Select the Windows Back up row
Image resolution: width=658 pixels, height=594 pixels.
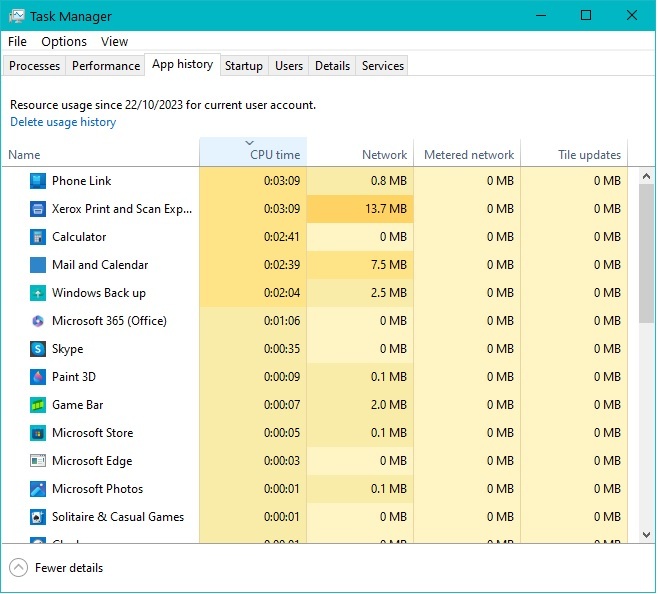click(315, 293)
